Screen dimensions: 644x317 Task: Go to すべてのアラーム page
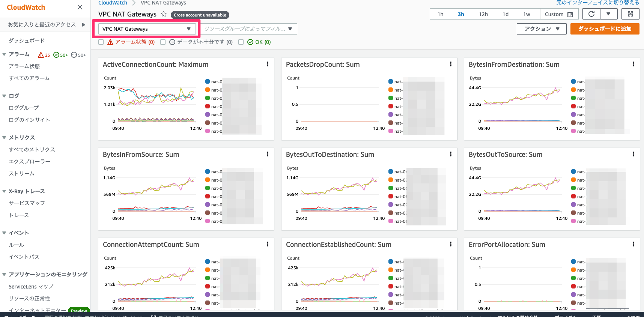[29, 78]
